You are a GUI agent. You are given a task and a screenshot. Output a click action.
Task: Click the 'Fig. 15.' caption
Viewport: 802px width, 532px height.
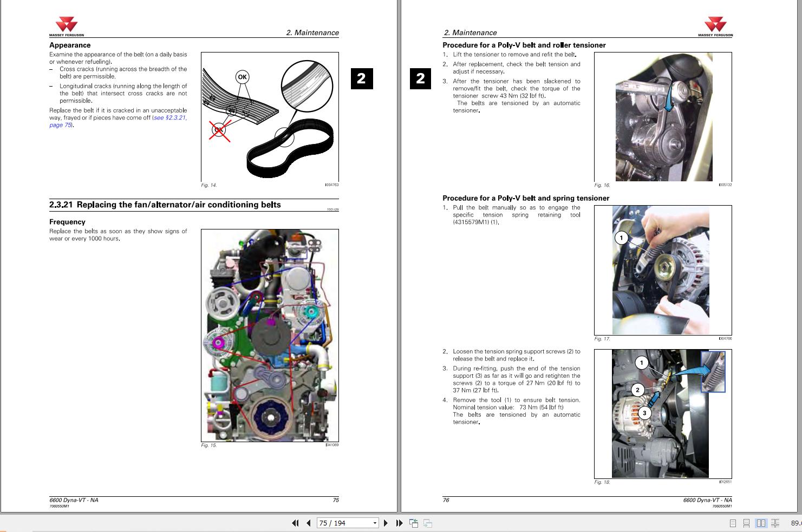(209, 446)
